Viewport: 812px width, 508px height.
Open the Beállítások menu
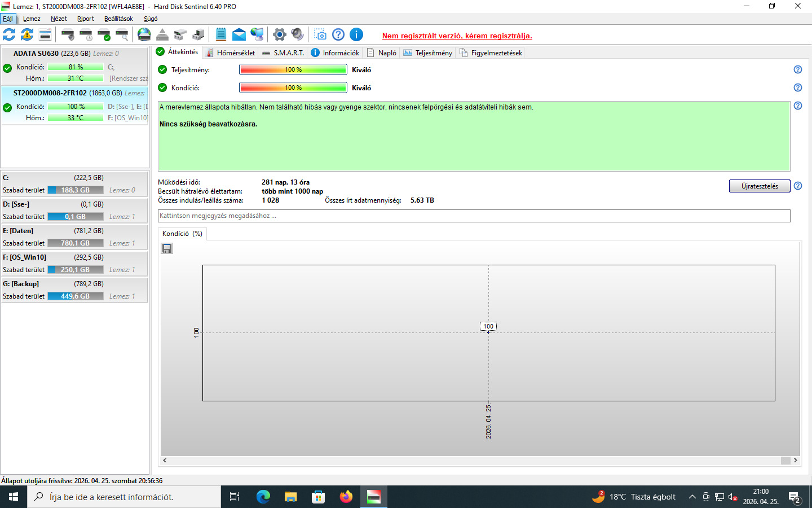tap(118, 19)
